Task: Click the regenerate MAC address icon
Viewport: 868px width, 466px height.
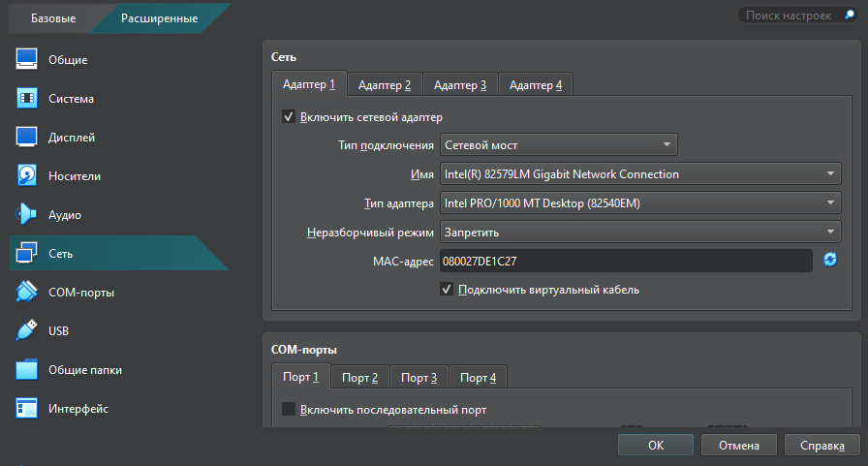Action: pos(830,260)
